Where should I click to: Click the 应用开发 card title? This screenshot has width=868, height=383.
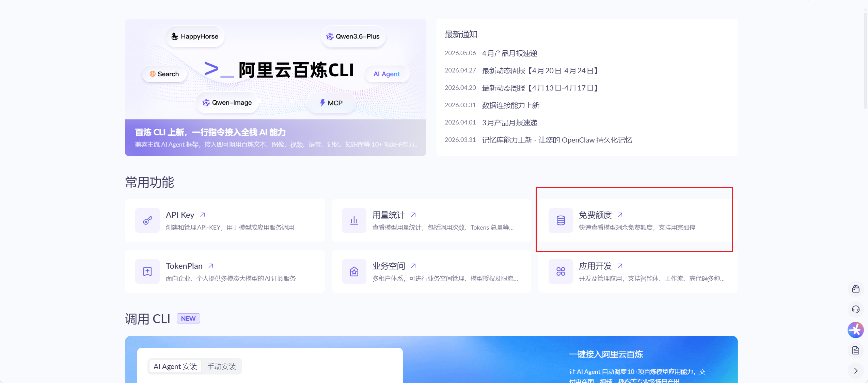(x=595, y=266)
